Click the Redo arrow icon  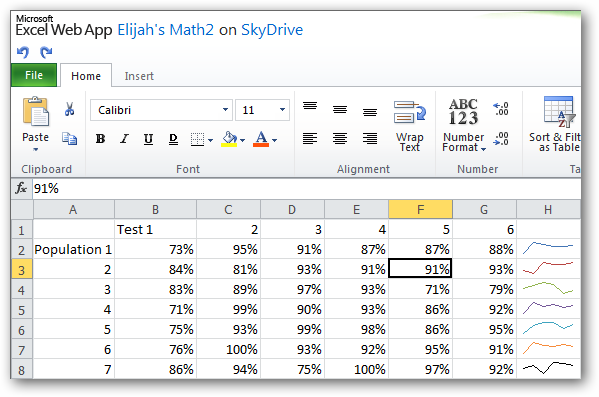click(46, 52)
